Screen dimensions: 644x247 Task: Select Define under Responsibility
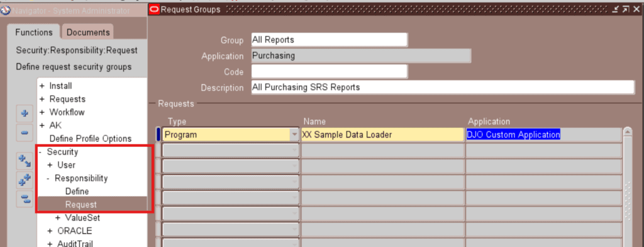click(x=77, y=192)
